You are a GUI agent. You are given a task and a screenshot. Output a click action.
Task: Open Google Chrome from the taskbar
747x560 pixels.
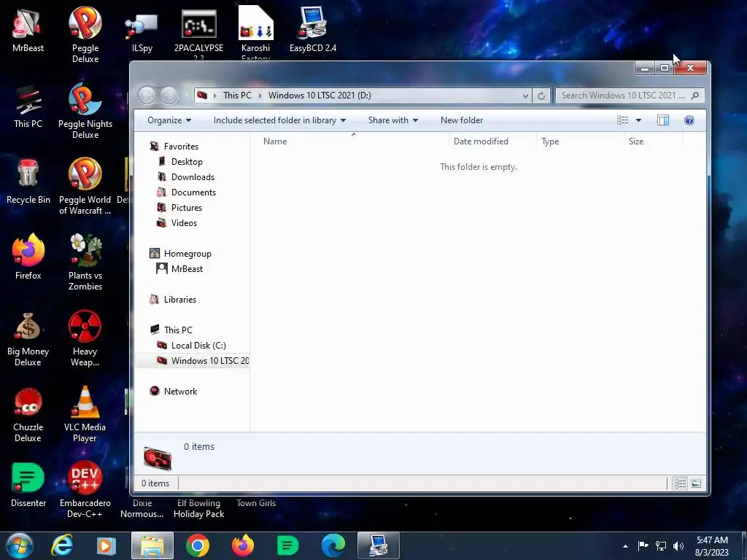click(198, 545)
